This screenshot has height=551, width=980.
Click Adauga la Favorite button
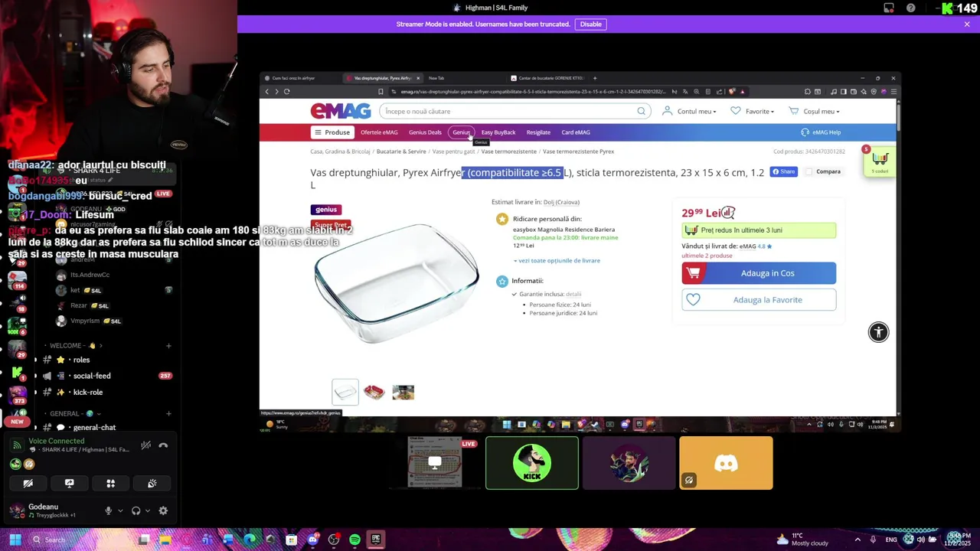point(759,300)
